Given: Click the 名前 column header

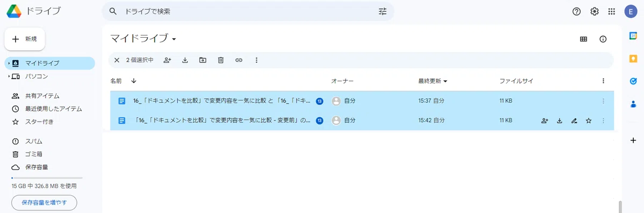Looking at the screenshot, I should coord(116,81).
